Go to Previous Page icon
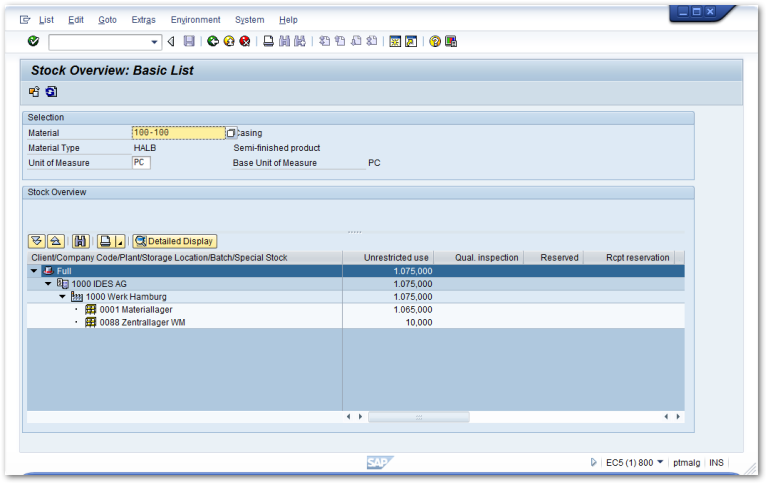Image resolution: width=767 pixels, height=484 pixels. click(340, 41)
